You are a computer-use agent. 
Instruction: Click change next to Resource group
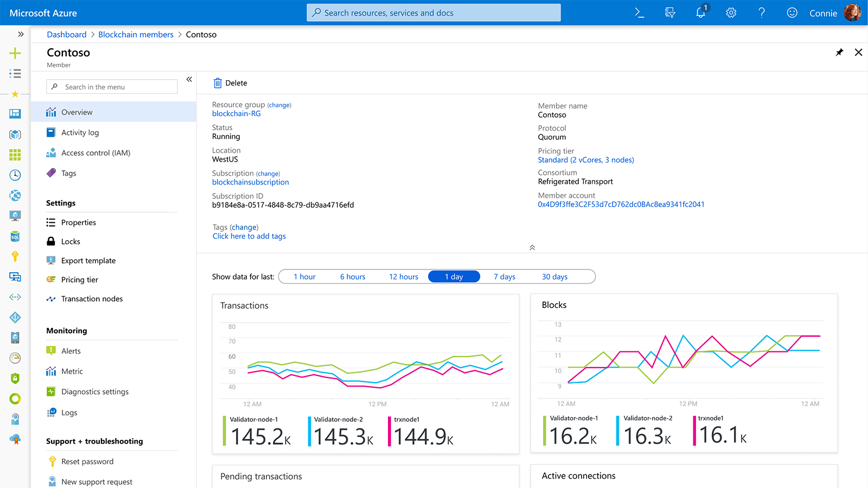point(279,105)
